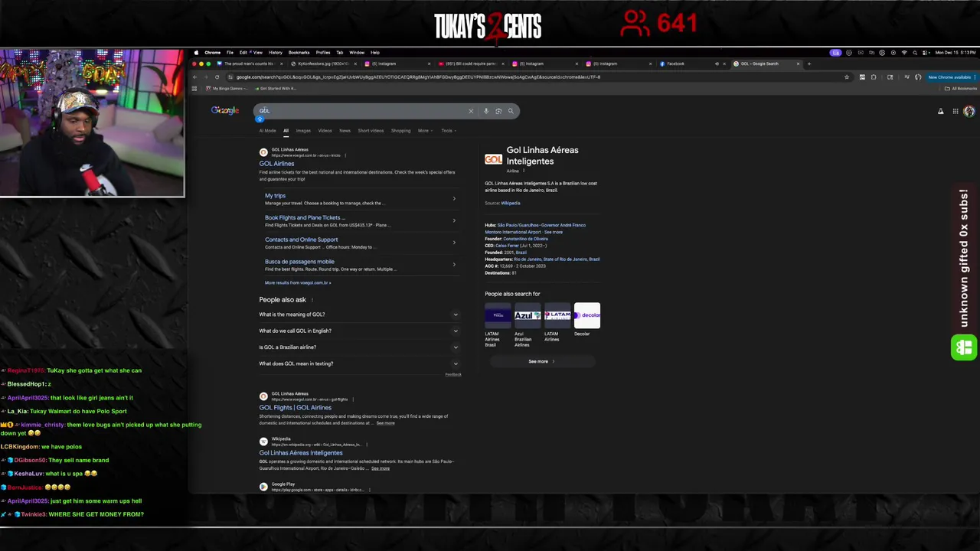Open Decolar thumbnail in related searches
Image resolution: width=980 pixels, height=551 pixels.
coord(587,315)
